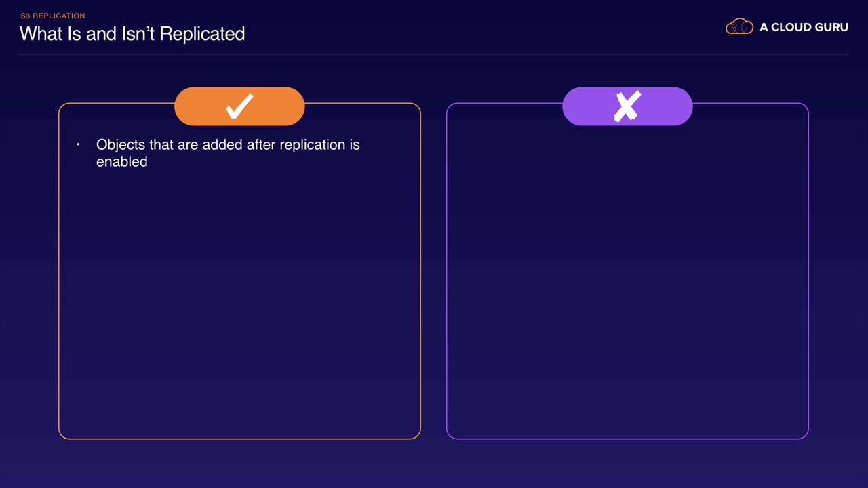Click the white X cross icon
Screen dimensions: 868x488
click(627, 106)
